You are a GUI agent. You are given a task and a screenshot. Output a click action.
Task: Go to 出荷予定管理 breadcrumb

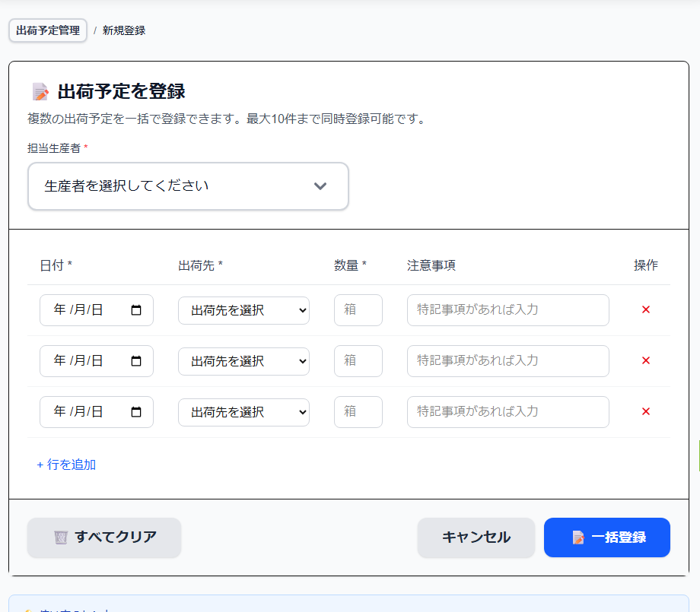click(x=48, y=30)
